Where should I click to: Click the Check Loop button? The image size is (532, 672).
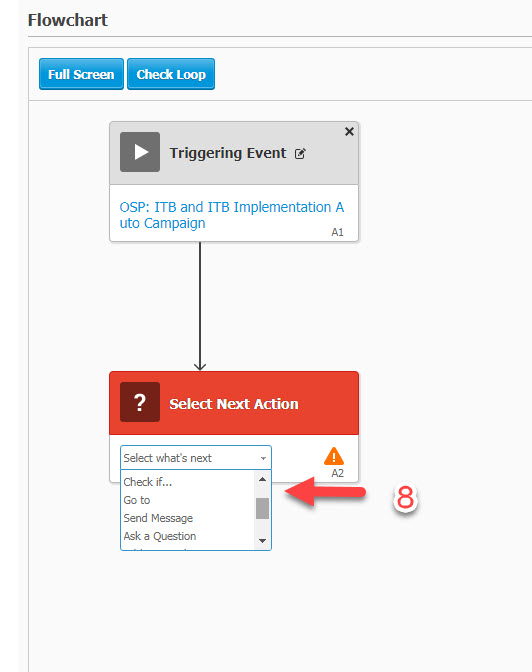(x=171, y=74)
